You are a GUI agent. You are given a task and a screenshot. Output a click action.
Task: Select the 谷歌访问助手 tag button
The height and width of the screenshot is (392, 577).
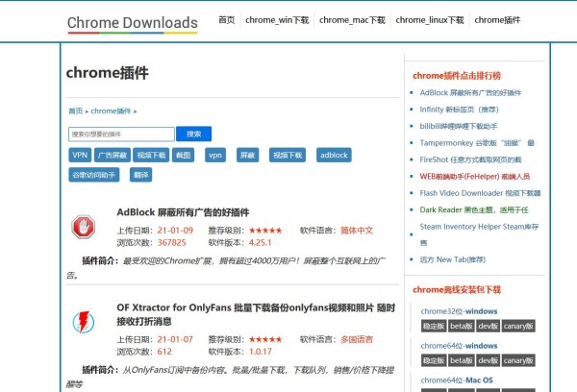(x=93, y=175)
